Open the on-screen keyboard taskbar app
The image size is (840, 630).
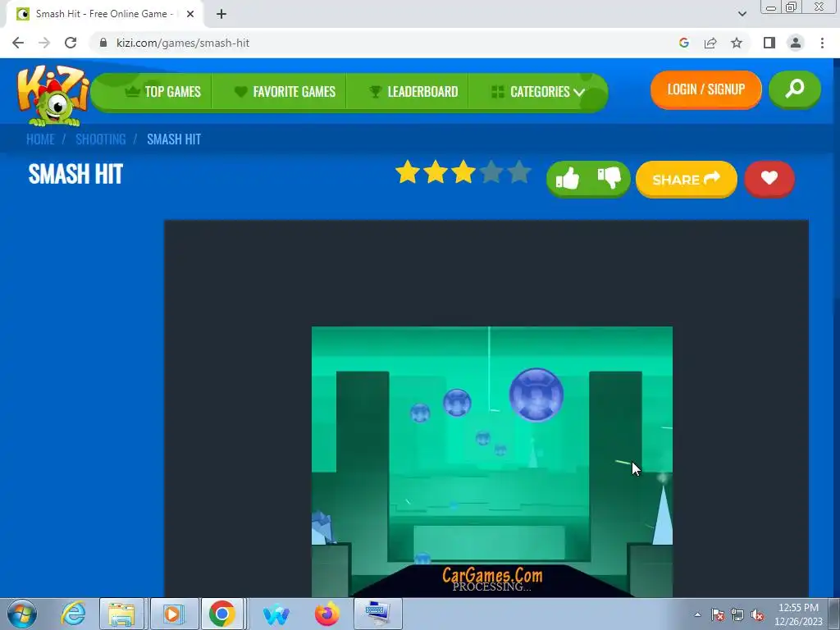point(377,614)
